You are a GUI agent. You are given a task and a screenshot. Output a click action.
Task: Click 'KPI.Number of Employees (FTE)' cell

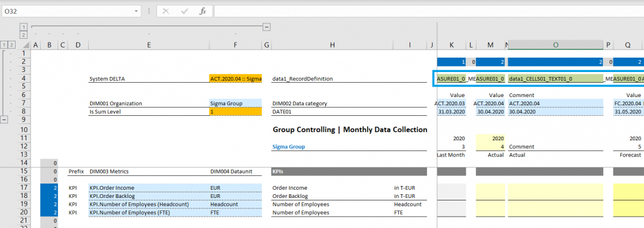(149, 212)
